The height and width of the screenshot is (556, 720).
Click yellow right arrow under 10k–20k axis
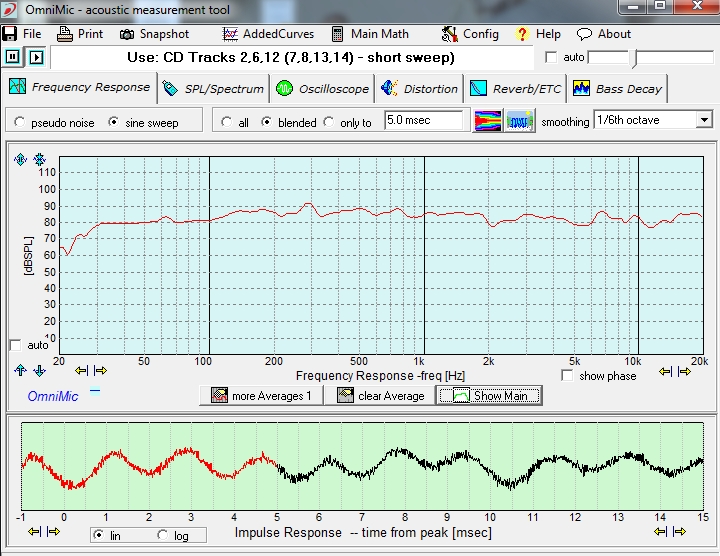pos(684,371)
